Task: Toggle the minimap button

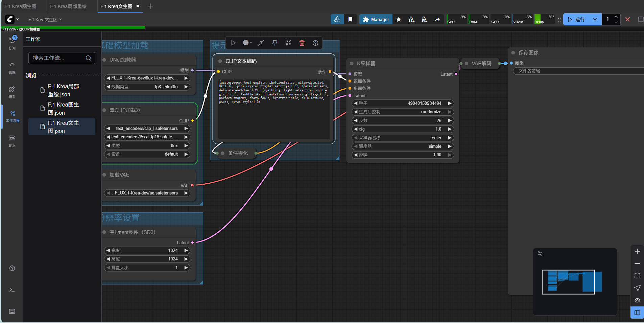Action: 637,313
